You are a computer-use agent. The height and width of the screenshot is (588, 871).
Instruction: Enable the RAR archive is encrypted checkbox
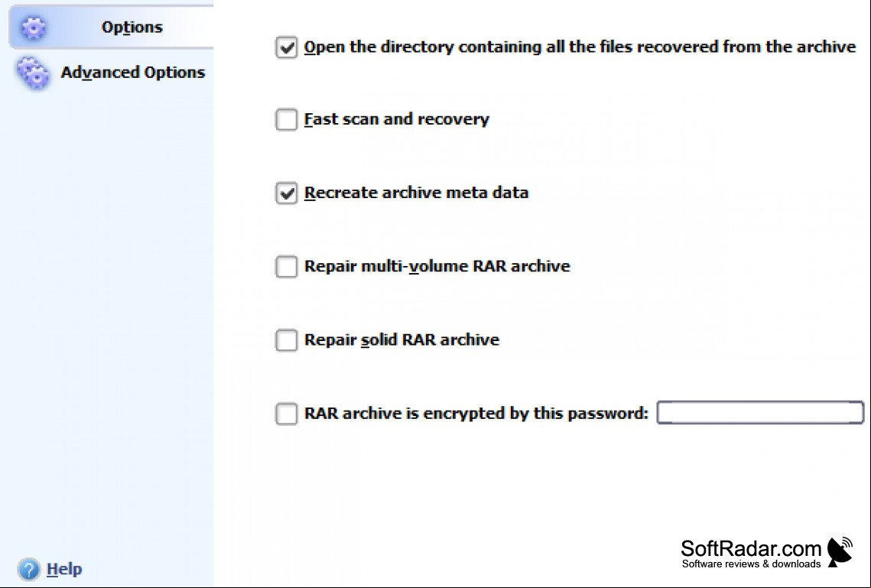pyautogui.click(x=287, y=414)
